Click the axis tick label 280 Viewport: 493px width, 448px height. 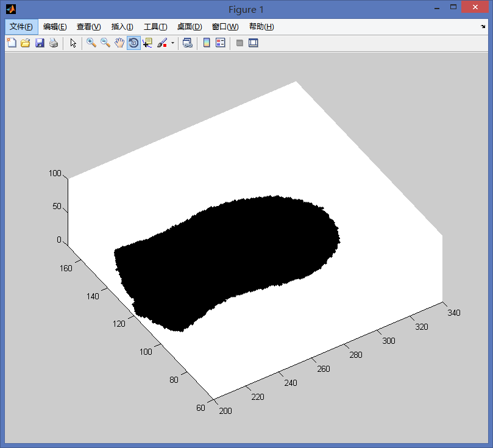click(x=356, y=355)
